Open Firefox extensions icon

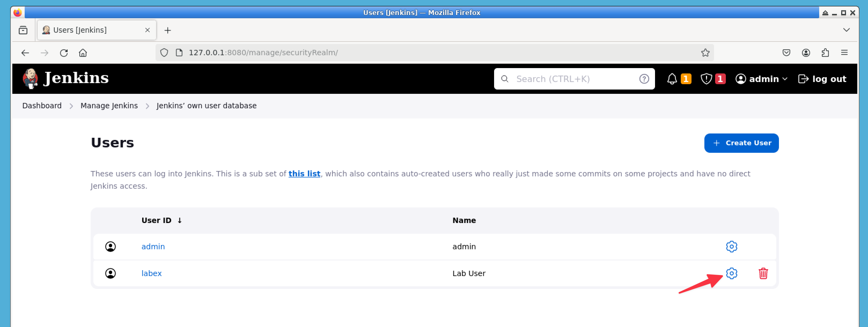pyautogui.click(x=825, y=53)
